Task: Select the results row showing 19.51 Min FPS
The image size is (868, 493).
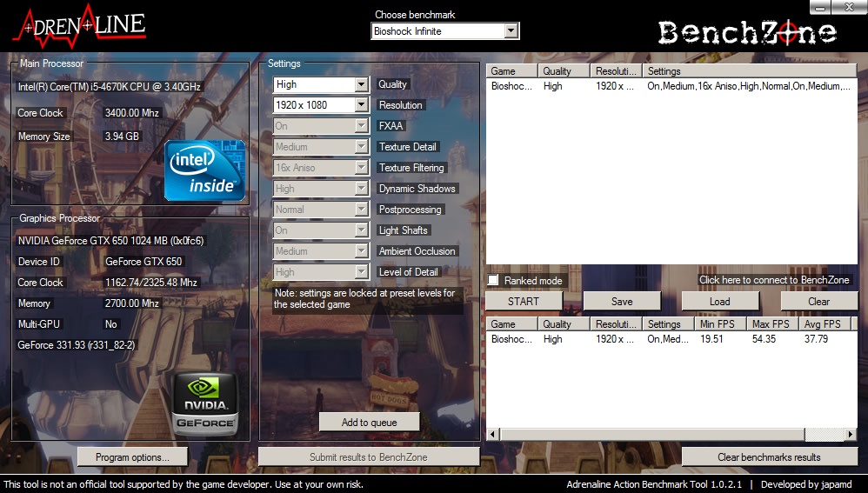Action: 671,338
